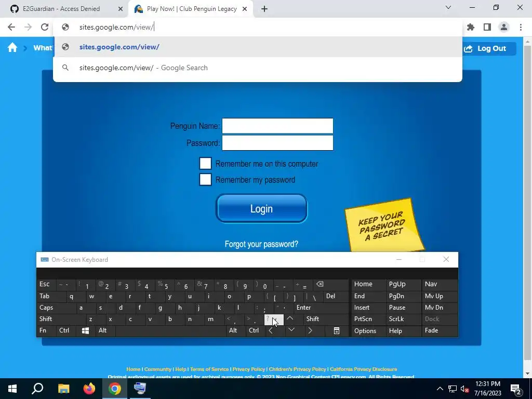Click the Log Out button

click(x=489, y=48)
